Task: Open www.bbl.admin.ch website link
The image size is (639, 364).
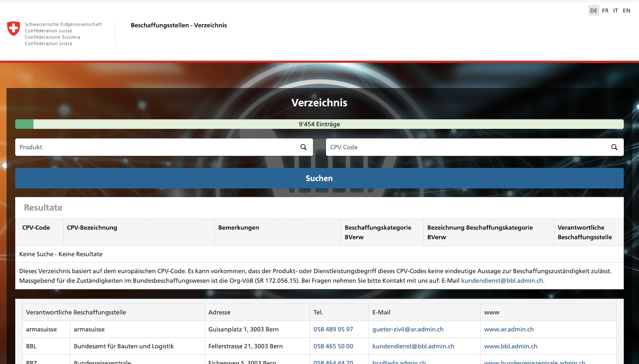Action: (x=510, y=346)
